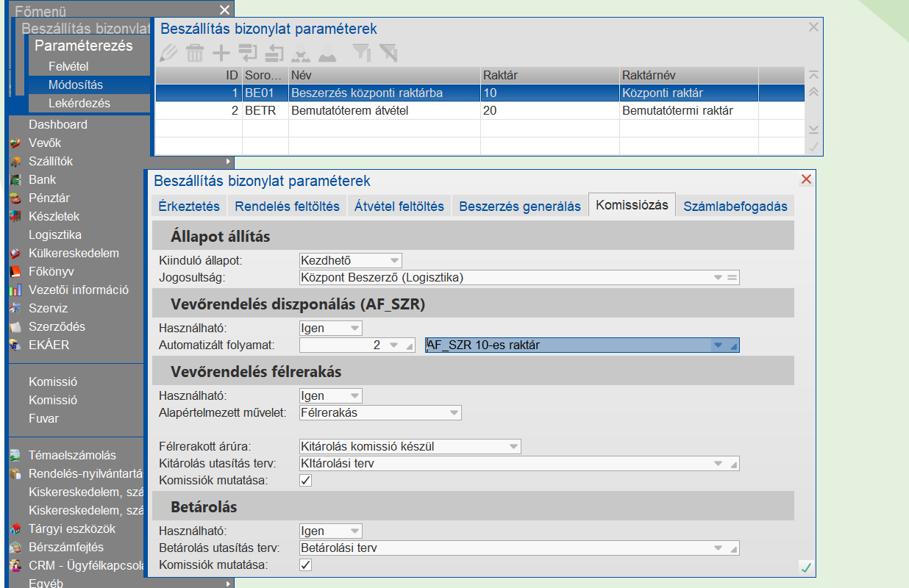Switch to the Beszerzés generálás tab
This screenshot has width=909, height=588.
pyautogui.click(x=520, y=207)
